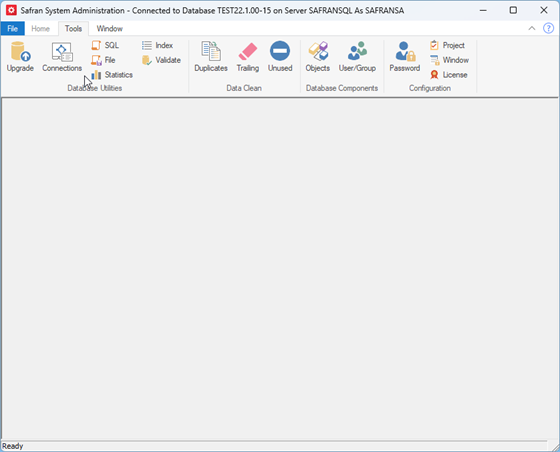Start the Trailing data clean tool
This screenshot has height=452, width=560.
[248, 57]
